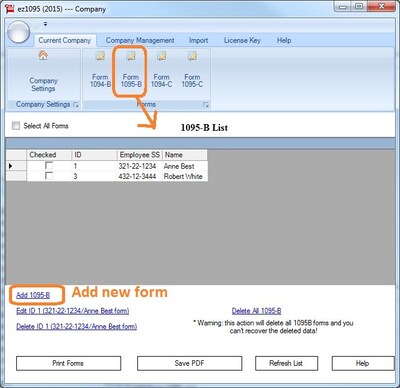
Task: Click the Print Forms button
Action: [68, 363]
